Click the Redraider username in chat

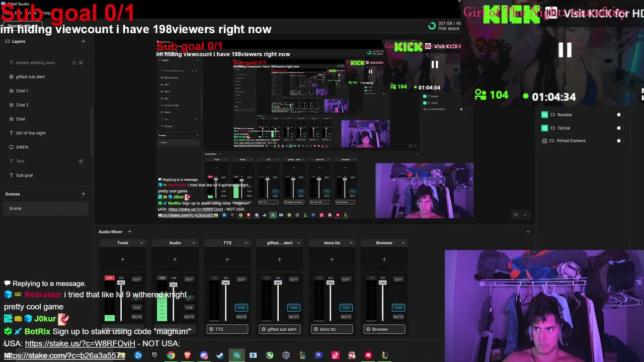pos(43,295)
